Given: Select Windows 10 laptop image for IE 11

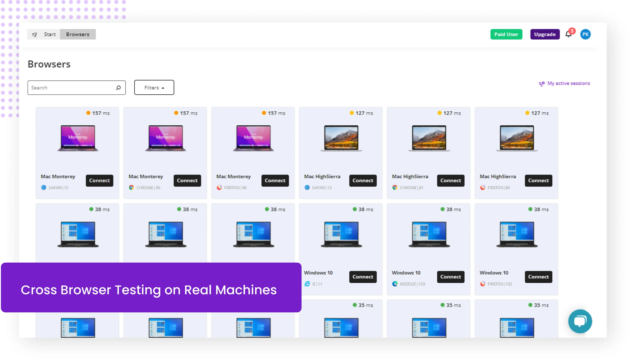Looking at the screenshot, I should pos(341,234).
